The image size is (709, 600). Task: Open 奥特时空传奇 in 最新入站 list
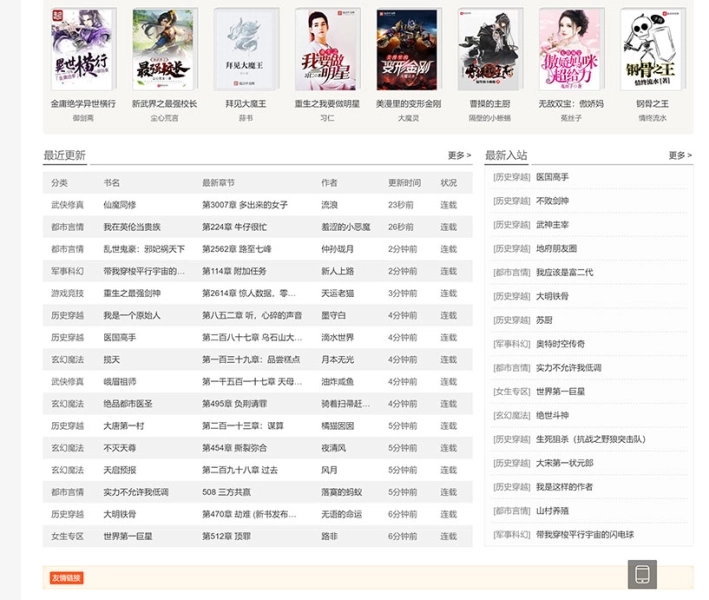(x=561, y=344)
